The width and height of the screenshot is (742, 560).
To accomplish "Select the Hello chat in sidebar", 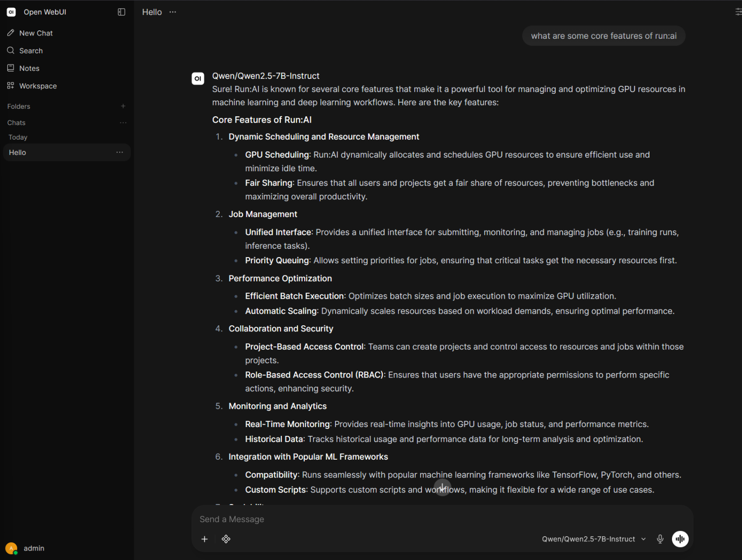I will [67, 153].
